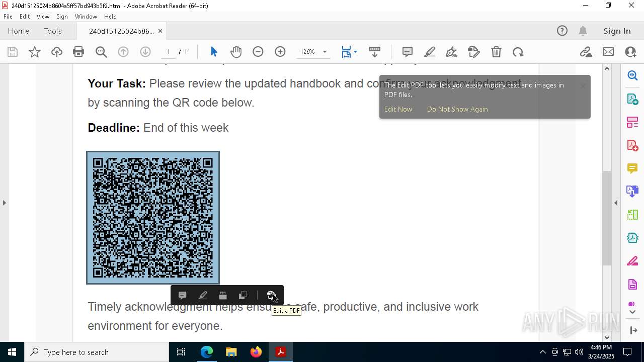
Task: Select the Highlight text tool
Action: [x=430, y=52]
